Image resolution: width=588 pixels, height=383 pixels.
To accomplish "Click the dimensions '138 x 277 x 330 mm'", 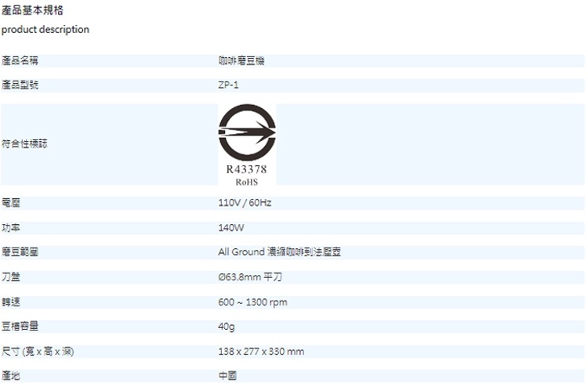I will pos(261,352).
